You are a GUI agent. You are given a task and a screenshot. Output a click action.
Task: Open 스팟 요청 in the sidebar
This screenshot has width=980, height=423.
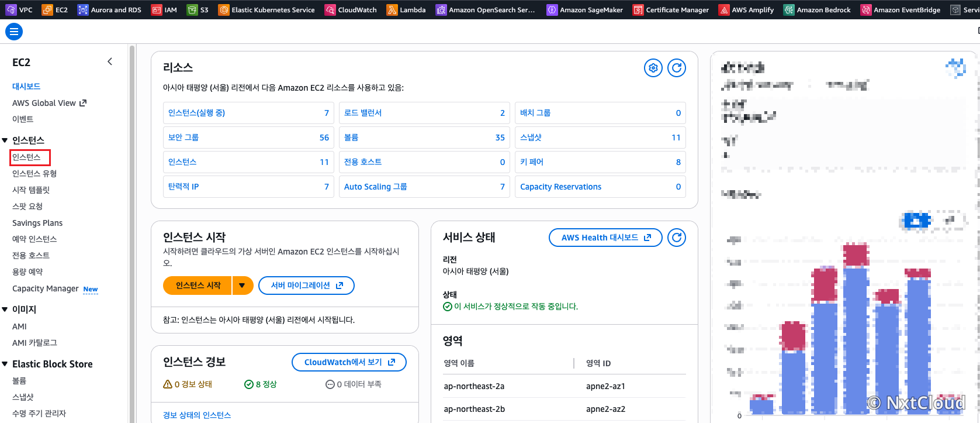(27, 207)
